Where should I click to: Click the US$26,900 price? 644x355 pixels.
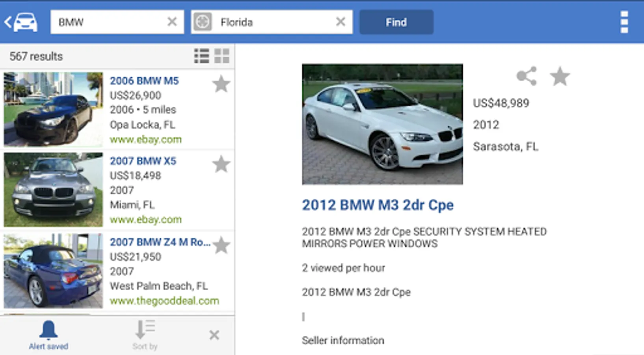click(x=136, y=95)
